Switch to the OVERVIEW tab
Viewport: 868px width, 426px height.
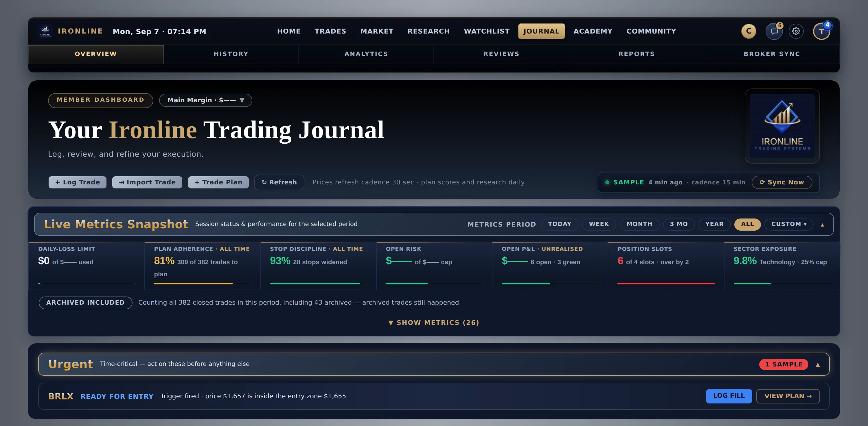[96, 54]
